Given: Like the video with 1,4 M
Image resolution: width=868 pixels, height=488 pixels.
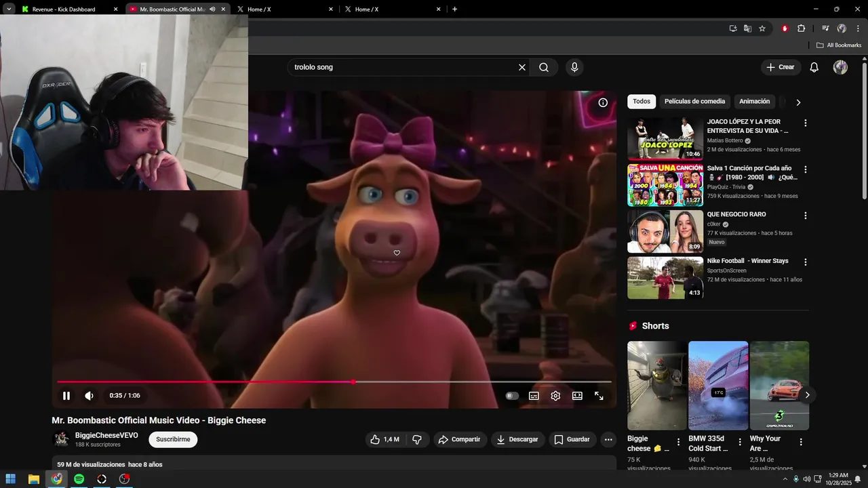Looking at the screenshot, I should click(x=385, y=439).
